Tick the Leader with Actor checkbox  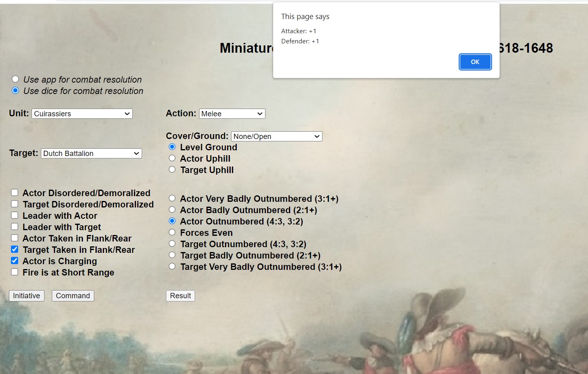15,215
